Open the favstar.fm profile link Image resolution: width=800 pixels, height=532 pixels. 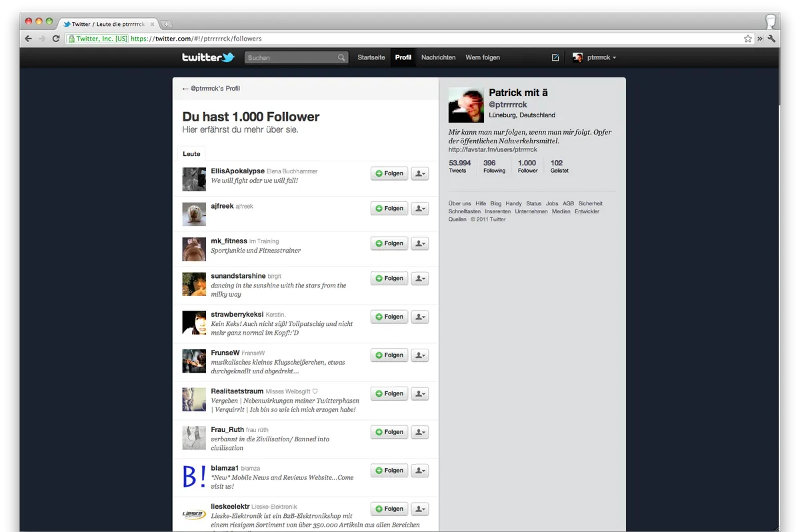(x=493, y=150)
